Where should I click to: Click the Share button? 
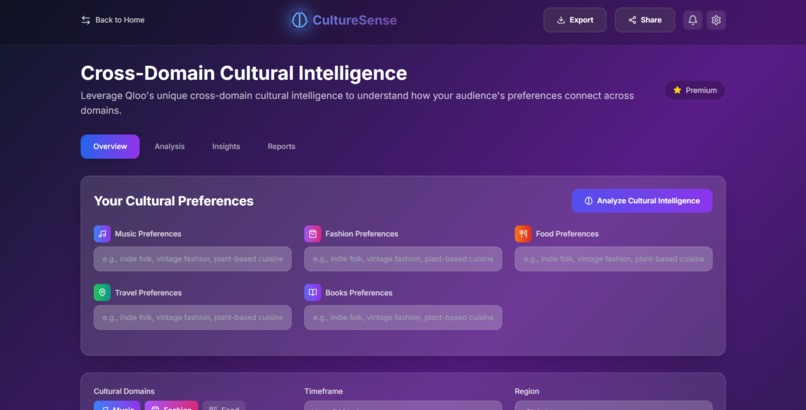(x=645, y=20)
